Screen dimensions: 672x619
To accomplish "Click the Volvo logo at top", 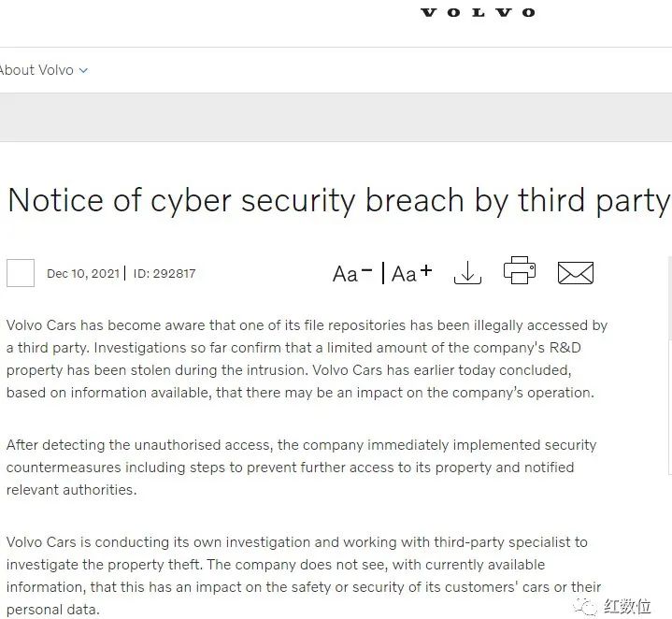I will coord(478,12).
